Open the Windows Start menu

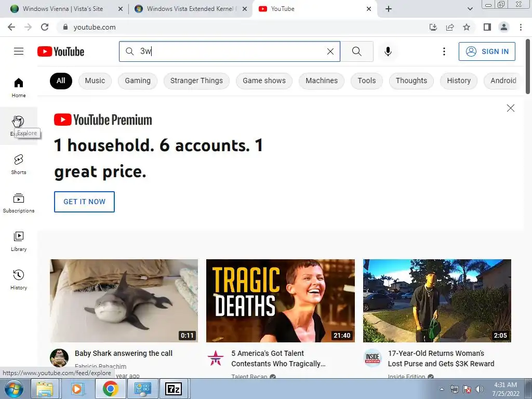click(14, 389)
